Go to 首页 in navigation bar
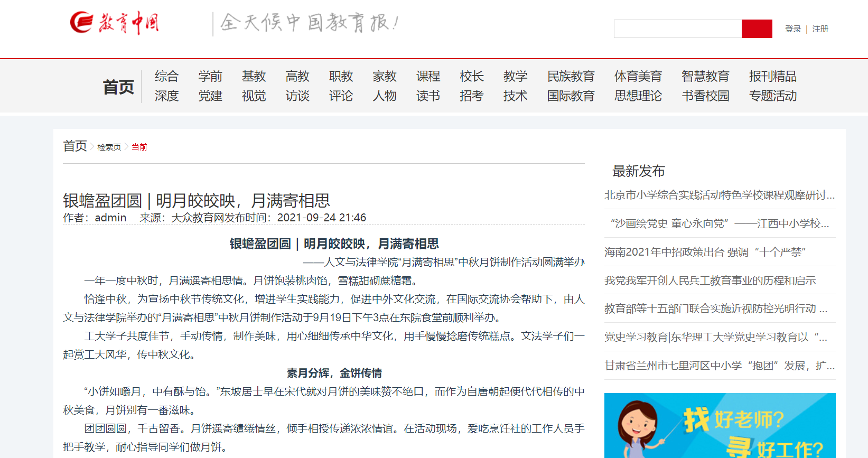The height and width of the screenshot is (458, 868). (118, 87)
